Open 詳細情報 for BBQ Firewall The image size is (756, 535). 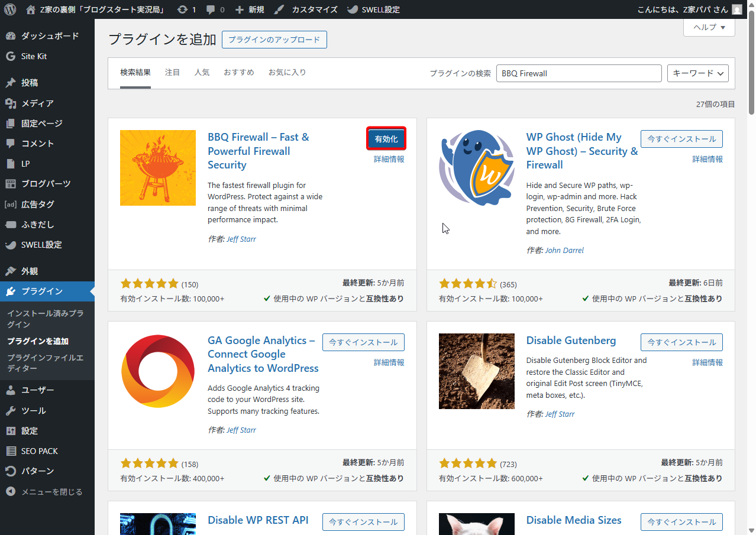pyautogui.click(x=389, y=159)
